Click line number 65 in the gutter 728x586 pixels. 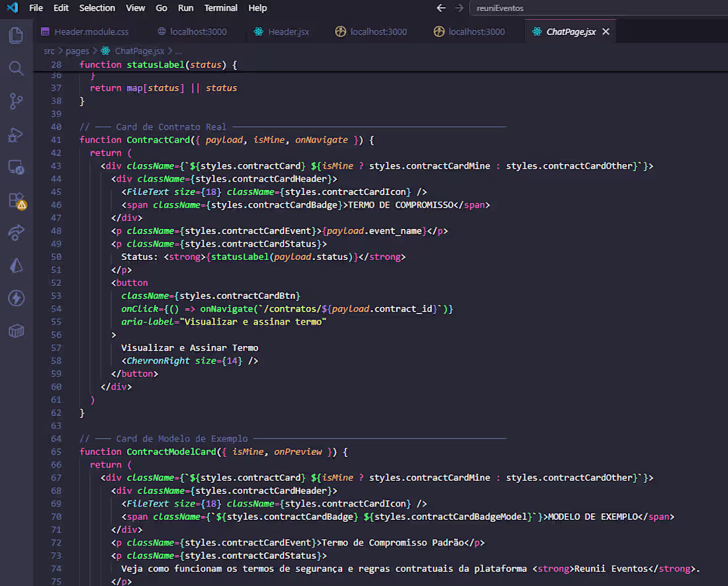(x=56, y=452)
